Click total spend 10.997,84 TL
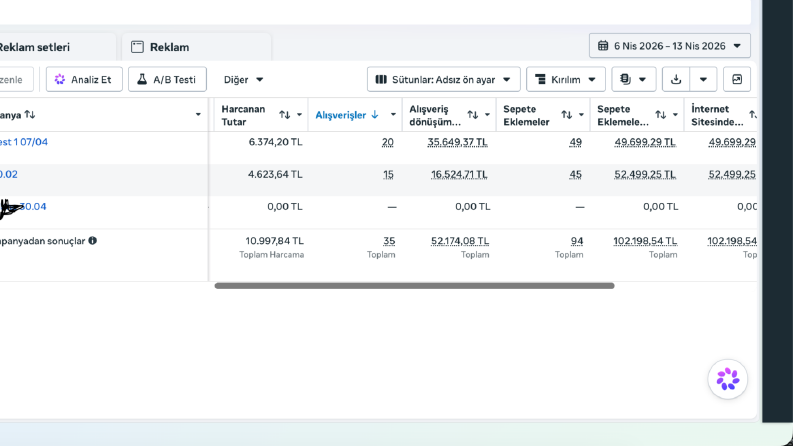The image size is (793, 446). (275, 241)
